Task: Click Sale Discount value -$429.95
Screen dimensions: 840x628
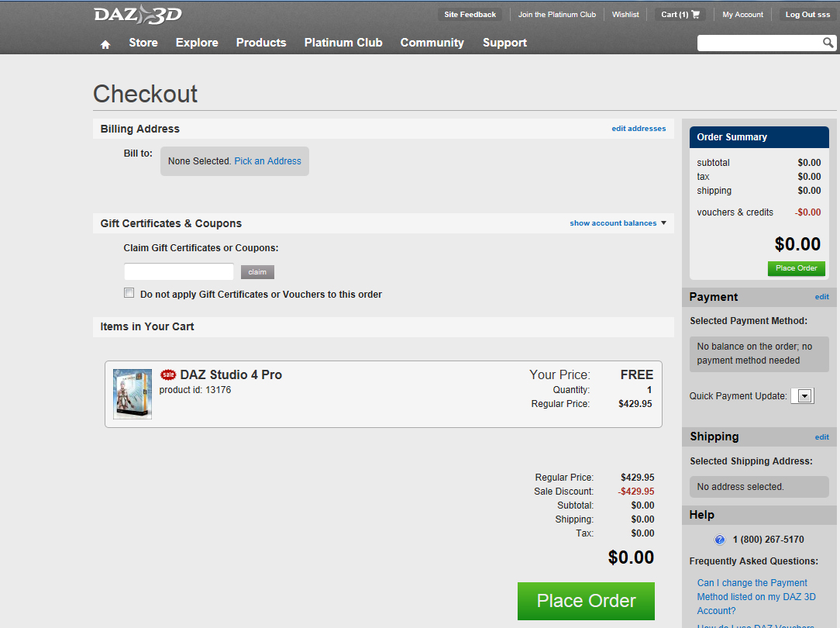Action: [x=636, y=492]
